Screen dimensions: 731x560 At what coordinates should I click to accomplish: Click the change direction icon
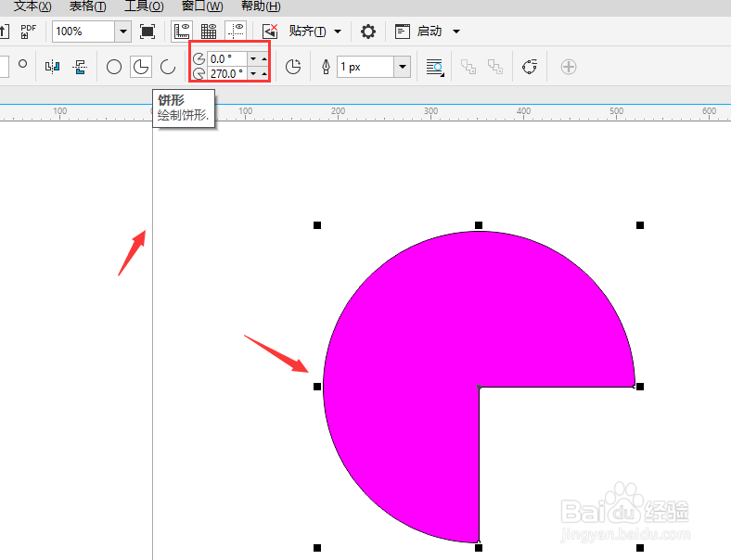tap(293, 67)
